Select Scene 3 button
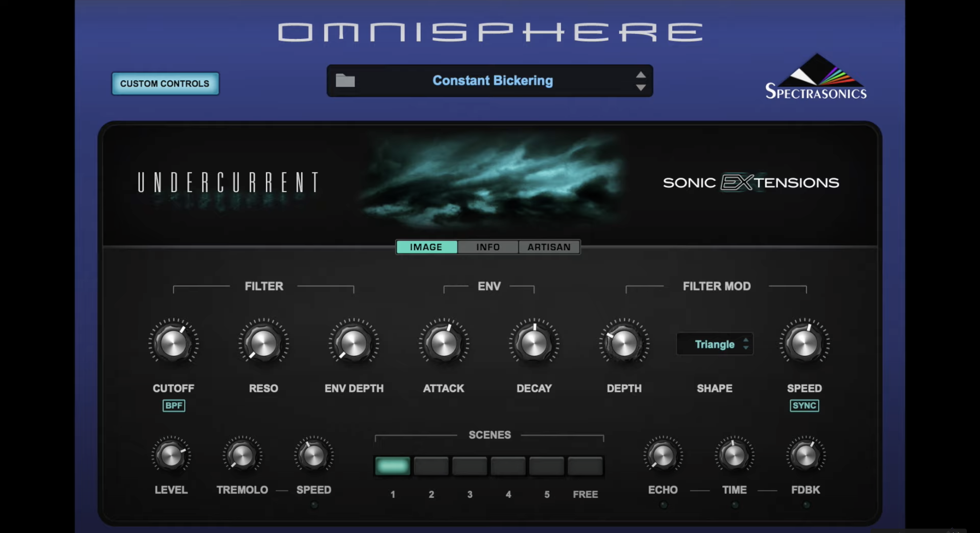The width and height of the screenshot is (980, 533). (469, 466)
